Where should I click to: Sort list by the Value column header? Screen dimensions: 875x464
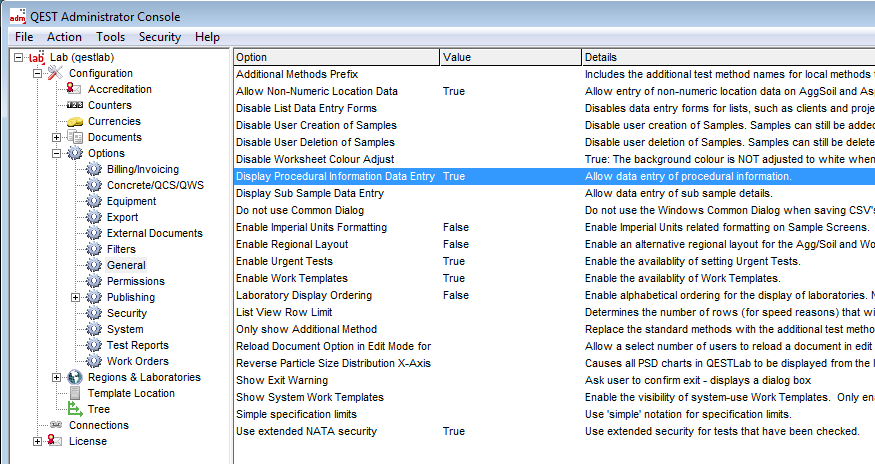coord(509,58)
